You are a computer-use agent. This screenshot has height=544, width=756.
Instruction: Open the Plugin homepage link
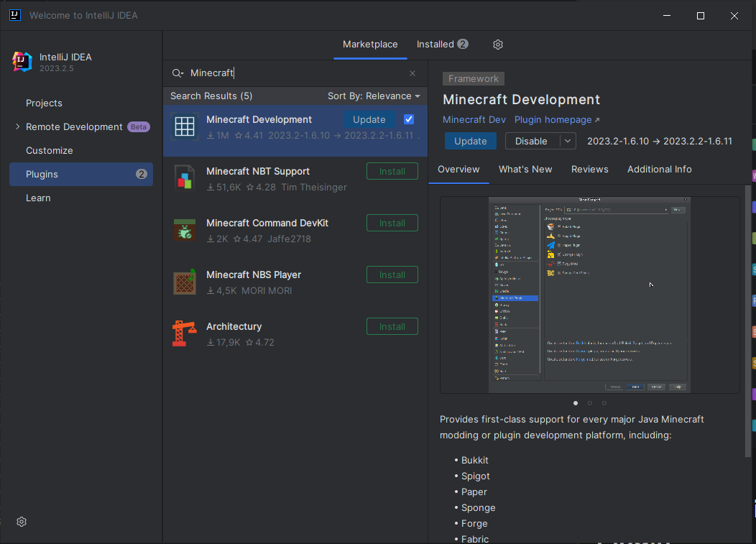click(557, 119)
